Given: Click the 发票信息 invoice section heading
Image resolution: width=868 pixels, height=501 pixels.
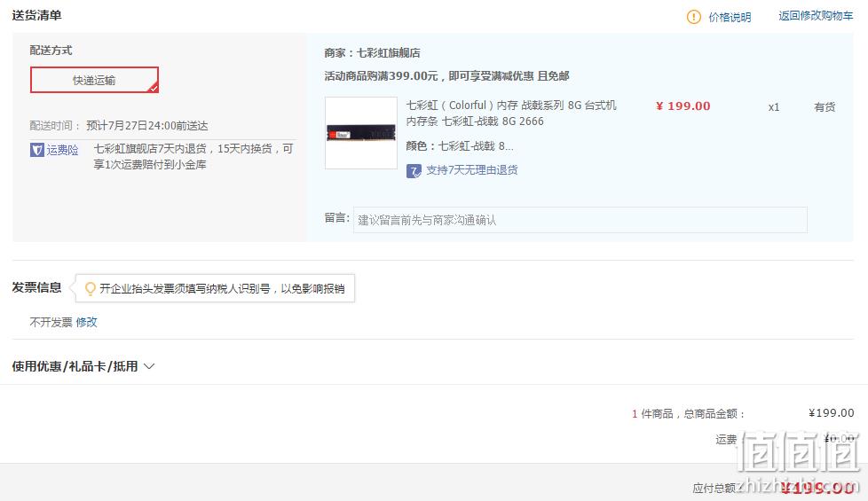Looking at the screenshot, I should click(36, 287).
